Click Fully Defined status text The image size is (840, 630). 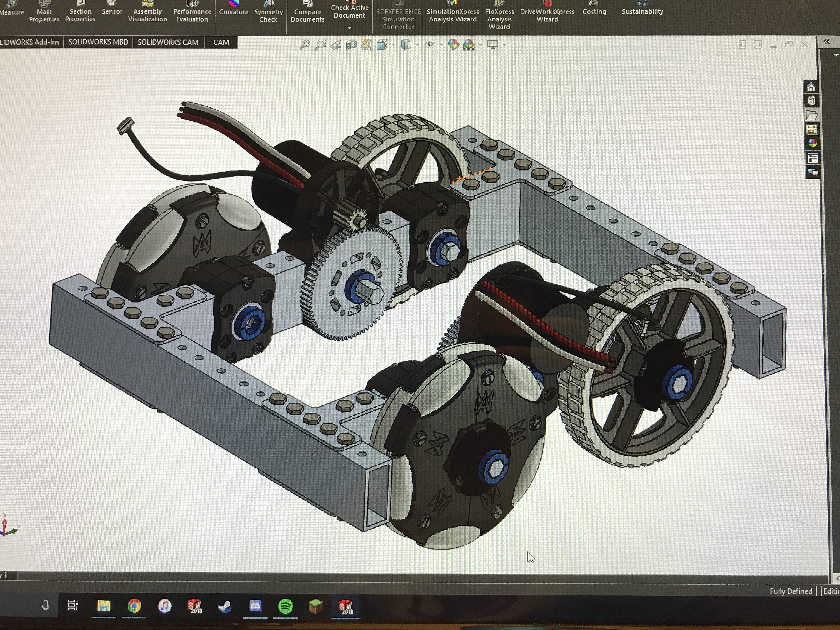click(791, 591)
